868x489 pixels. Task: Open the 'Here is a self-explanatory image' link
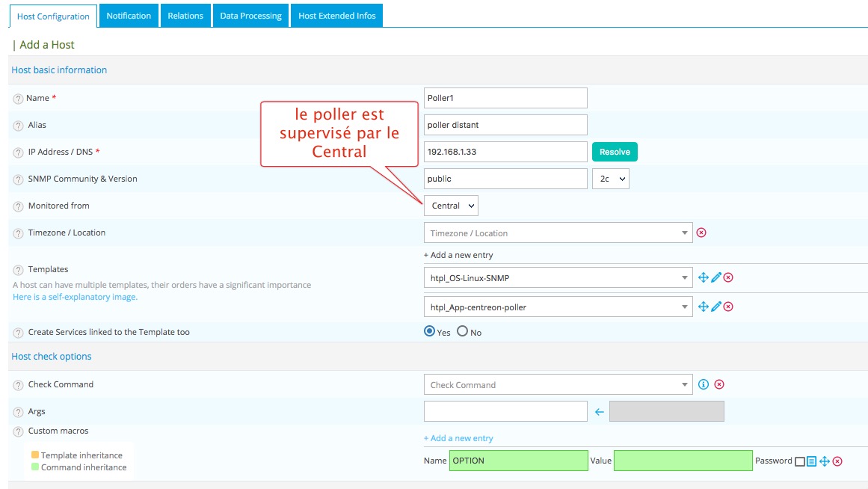(75, 297)
